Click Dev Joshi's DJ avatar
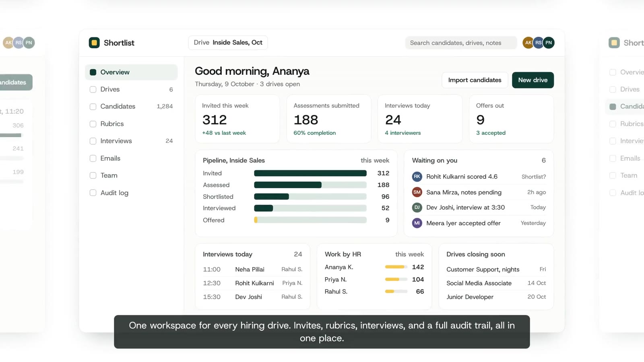 [417, 208]
